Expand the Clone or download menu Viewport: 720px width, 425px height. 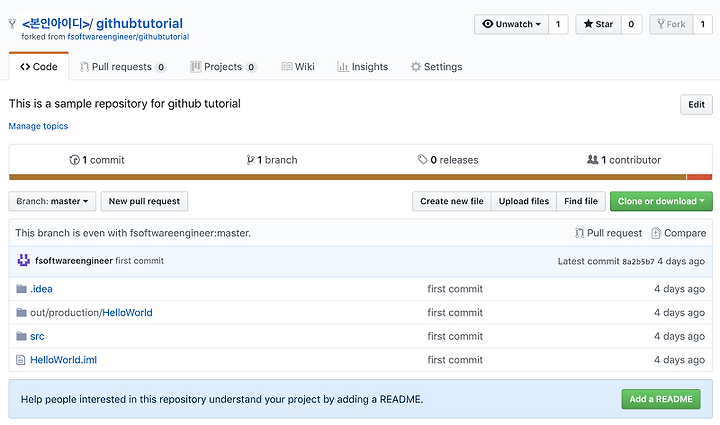coord(661,201)
